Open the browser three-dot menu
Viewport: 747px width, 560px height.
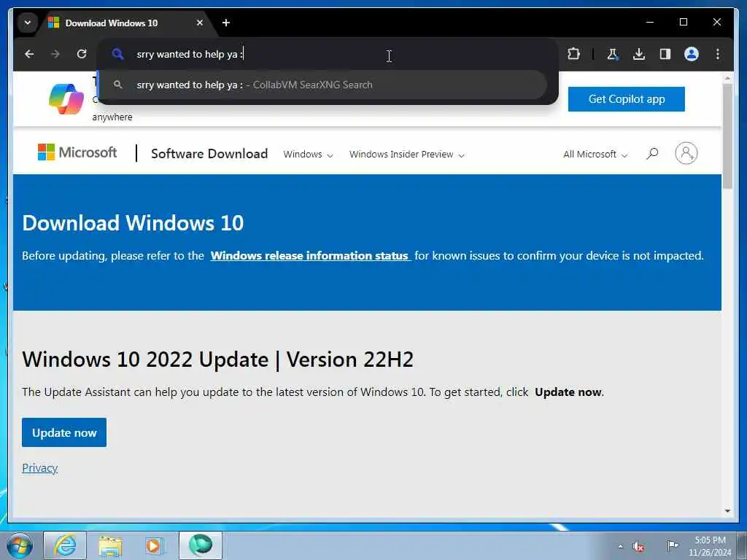[x=718, y=54]
